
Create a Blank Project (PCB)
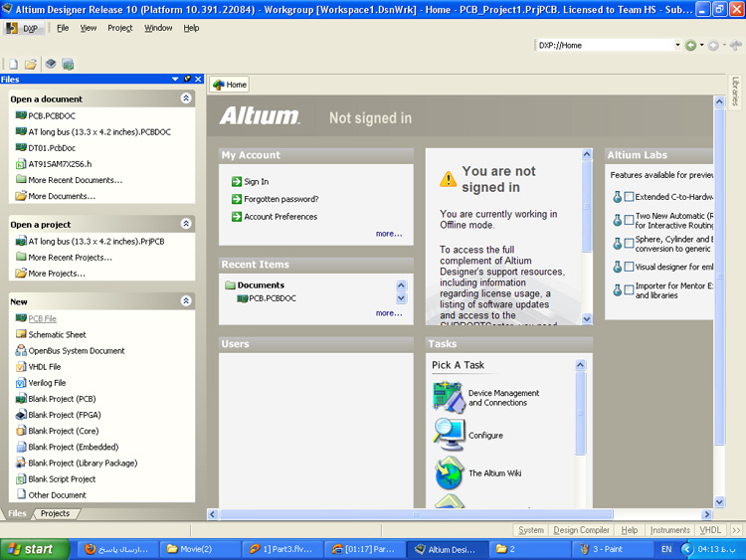pos(62,399)
